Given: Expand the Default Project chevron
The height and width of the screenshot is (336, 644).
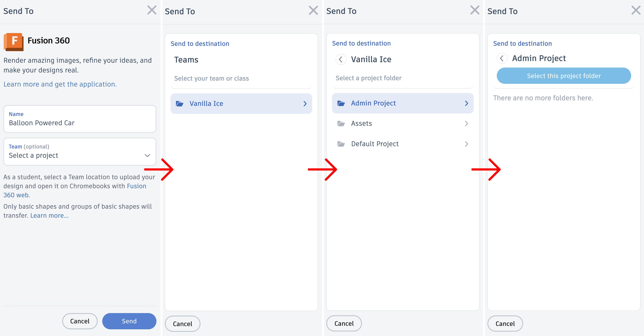Looking at the screenshot, I should [x=466, y=144].
